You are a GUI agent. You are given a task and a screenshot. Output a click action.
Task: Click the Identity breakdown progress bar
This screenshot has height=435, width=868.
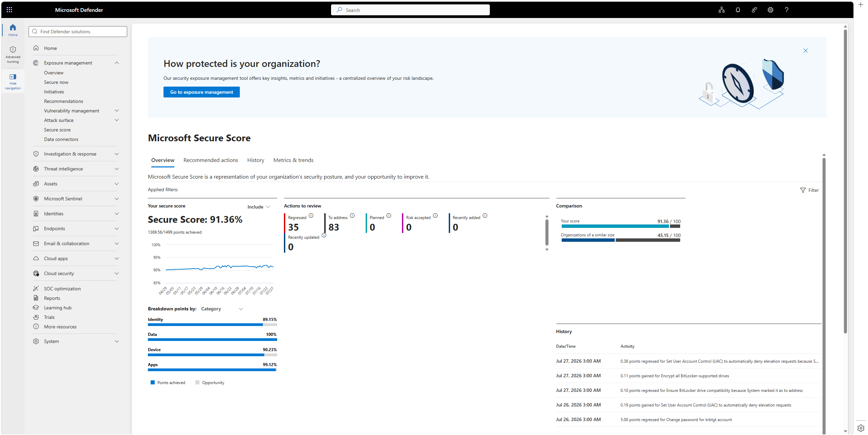(x=212, y=325)
